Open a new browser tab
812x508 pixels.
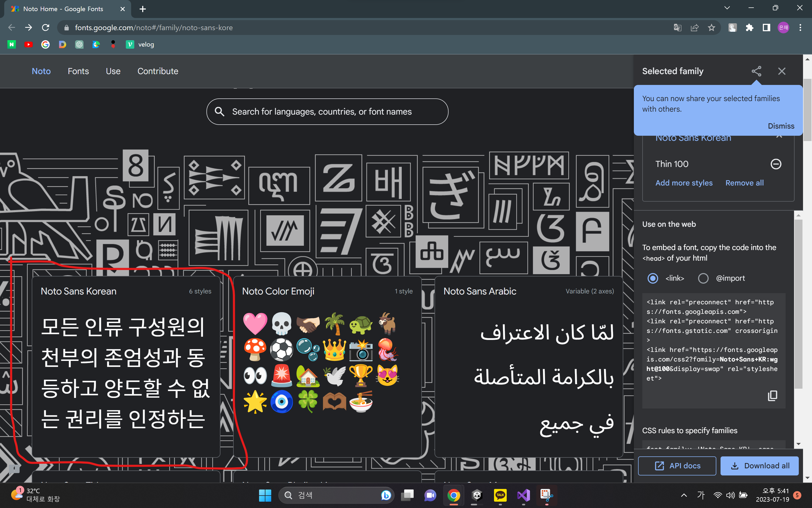coord(143,9)
